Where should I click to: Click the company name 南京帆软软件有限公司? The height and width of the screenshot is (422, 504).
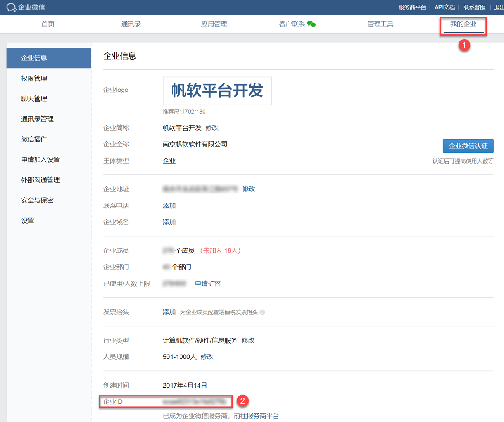(x=195, y=144)
